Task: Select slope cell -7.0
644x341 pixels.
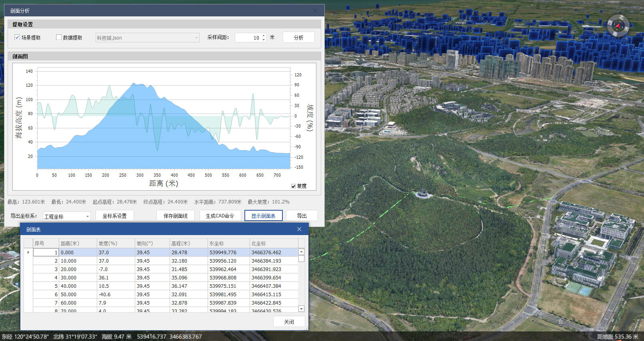Action: 116,269
